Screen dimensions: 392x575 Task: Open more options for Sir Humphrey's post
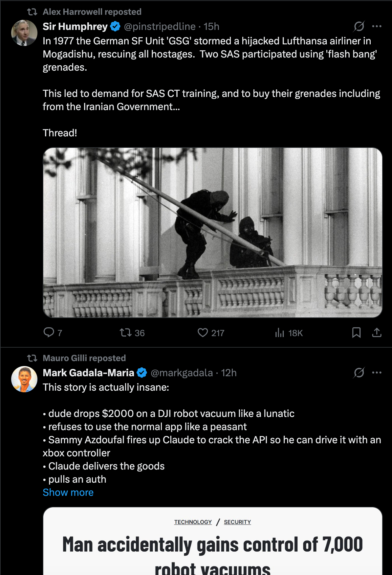(x=377, y=26)
